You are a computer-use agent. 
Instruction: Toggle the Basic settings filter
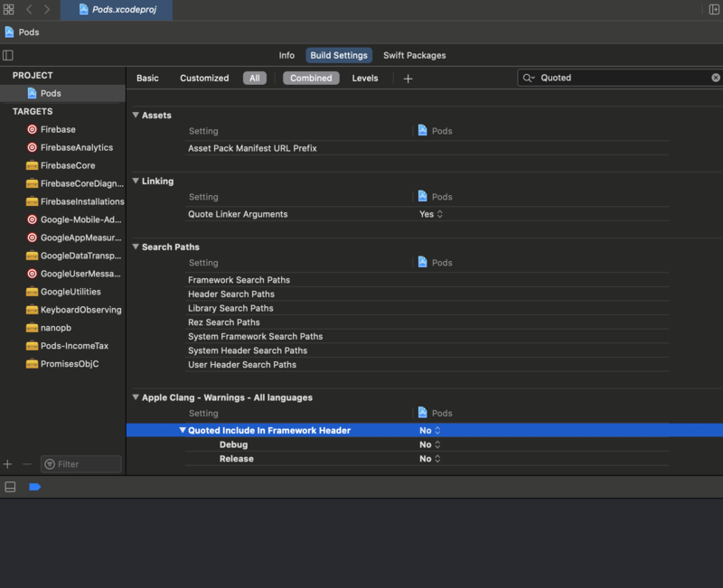click(x=147, y=78)
